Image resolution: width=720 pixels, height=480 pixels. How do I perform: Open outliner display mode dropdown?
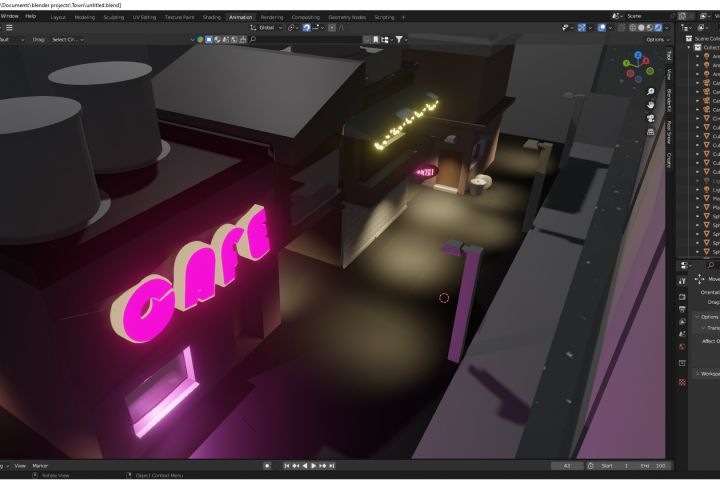coord(685,28)
